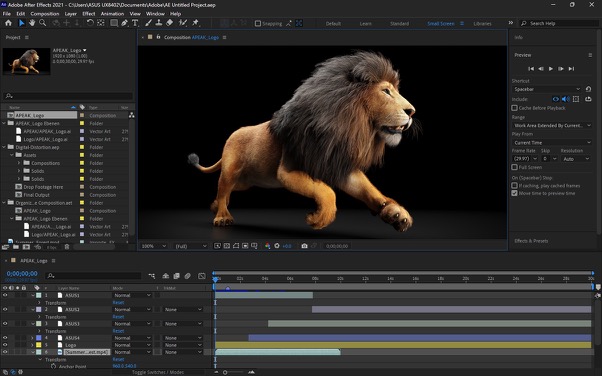The image size is (602, 376).
Task: Click the Graph Editor icon in timeline
Action: [x=202, y=276]
